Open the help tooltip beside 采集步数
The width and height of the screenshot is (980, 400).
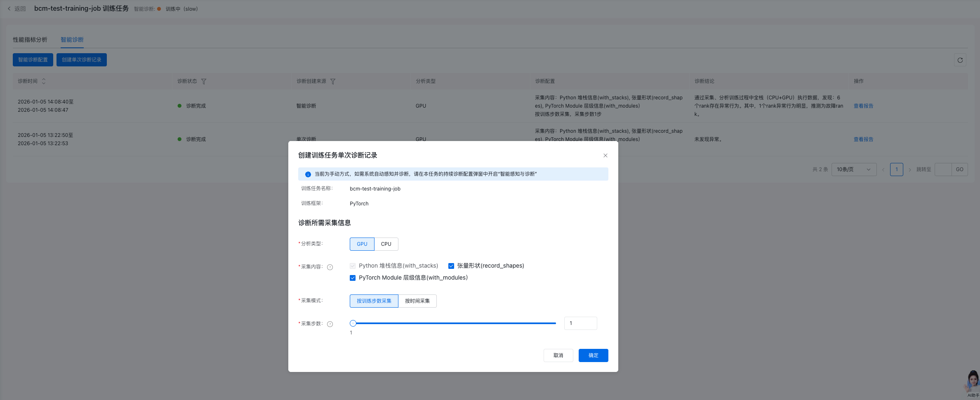pos(330,324)
